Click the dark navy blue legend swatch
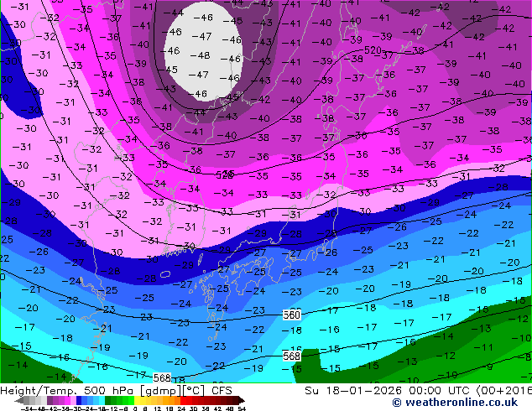The width and height of the screenshot is (532, 411). (x=79, y=401)
